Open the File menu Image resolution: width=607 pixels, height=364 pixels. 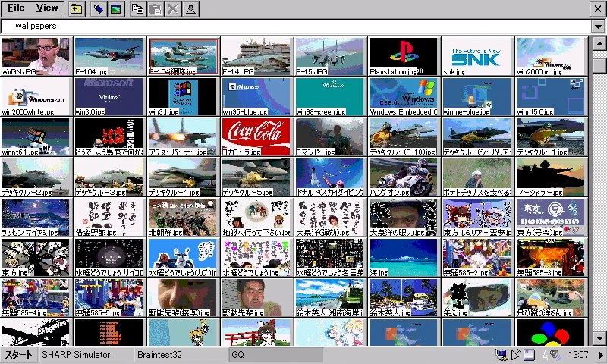coord(16,8)
